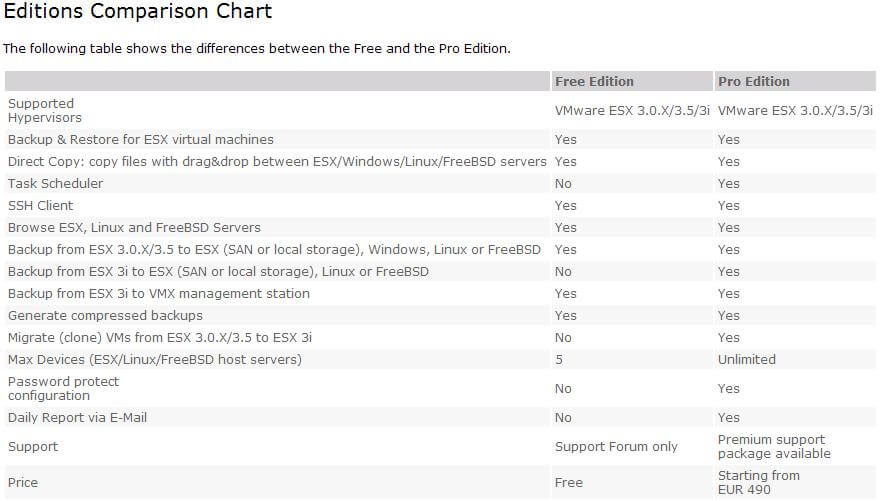This screenshot has height=501, width=880.
Task: Select the 'Free' price cell
Action: click(x=569, y=482)
